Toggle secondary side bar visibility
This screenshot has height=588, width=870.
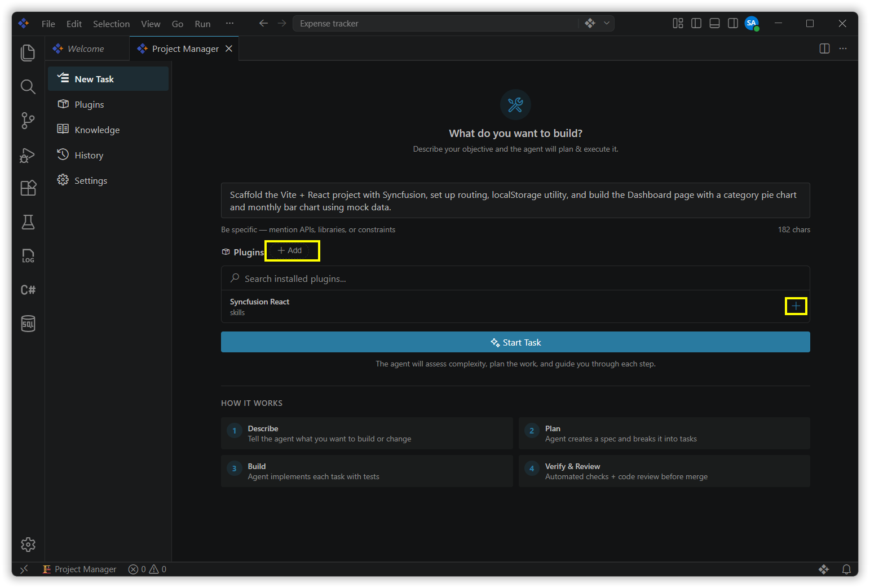point(733,23)
